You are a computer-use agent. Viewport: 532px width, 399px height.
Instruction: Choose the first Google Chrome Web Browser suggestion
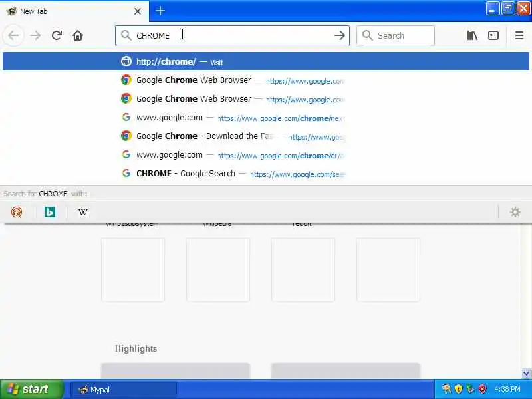point(266,80)
